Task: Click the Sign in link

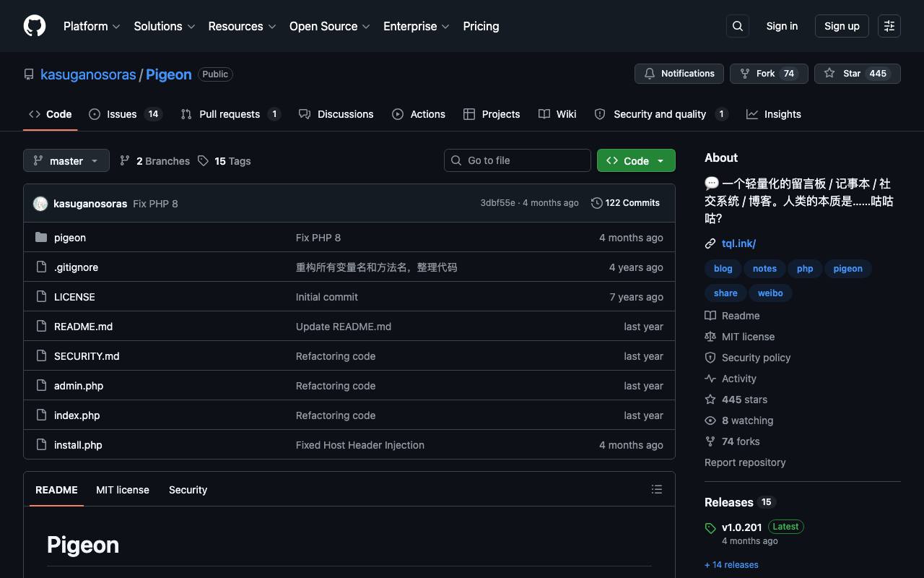Action: (782, 26)
